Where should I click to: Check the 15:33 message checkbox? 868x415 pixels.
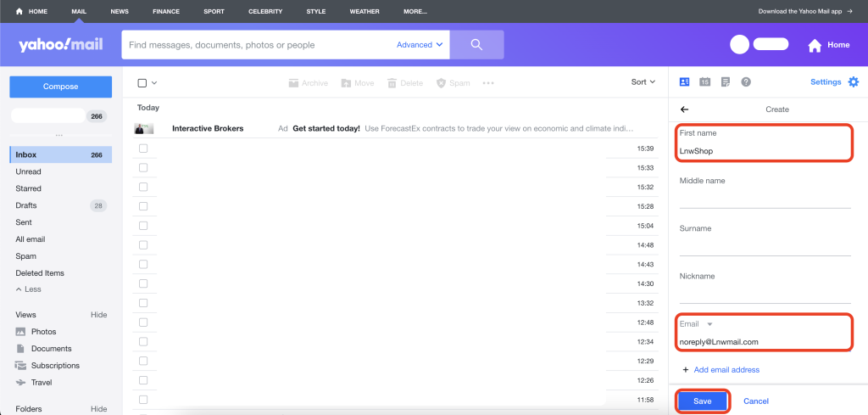(143, 168)
